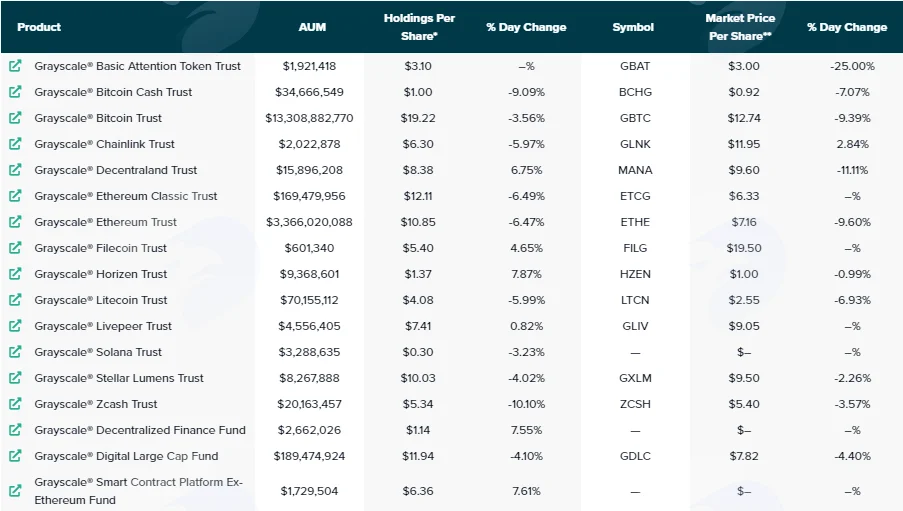Image resolution: width=903 pixels, height=511 pixels.
Task: Open external link icon for Decentraland Trust
Action: coord(15,169)
